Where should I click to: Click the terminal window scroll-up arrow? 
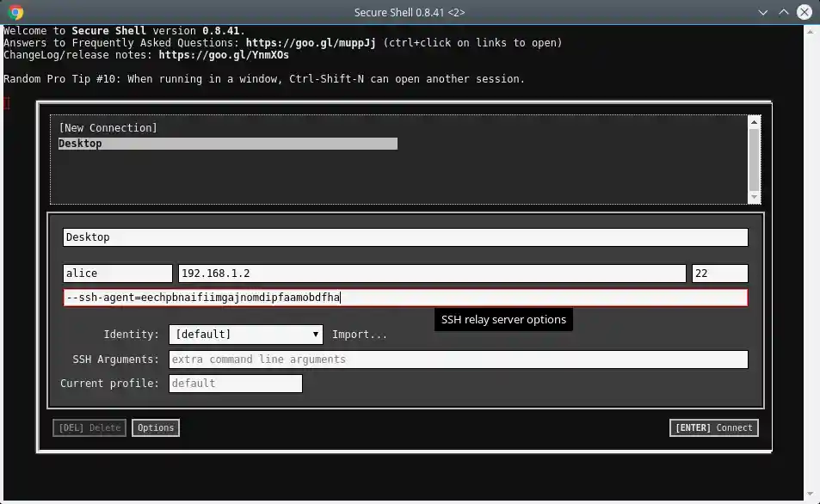(811, 32)
